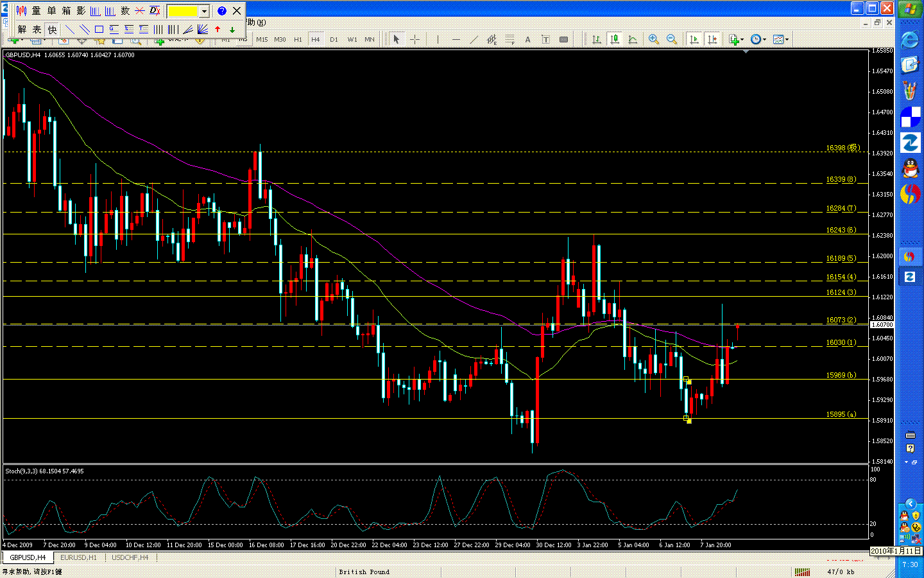Viewport: 924px width, 578px height.
Task: Switch to candlestick chart display
Action: coord(615,40)
